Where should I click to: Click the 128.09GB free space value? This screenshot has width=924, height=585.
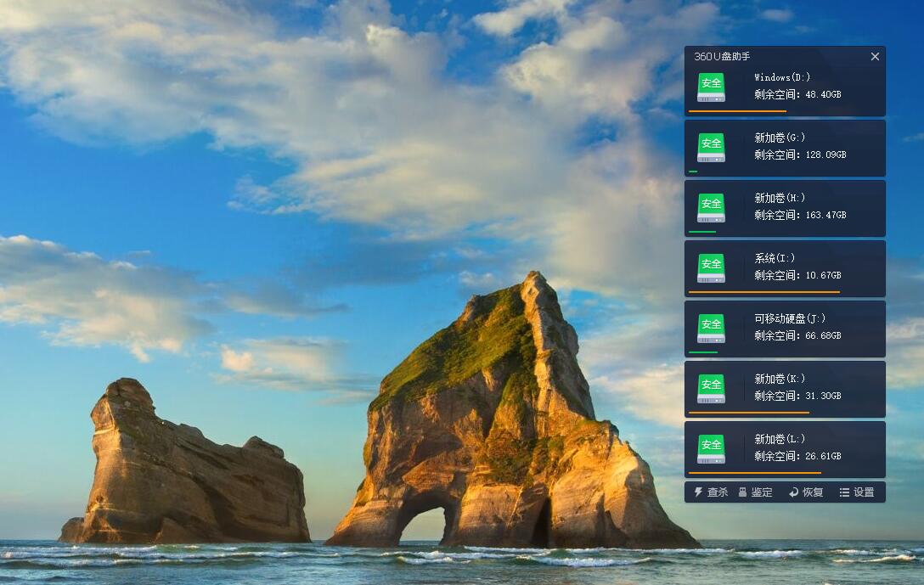click(825, 155)
